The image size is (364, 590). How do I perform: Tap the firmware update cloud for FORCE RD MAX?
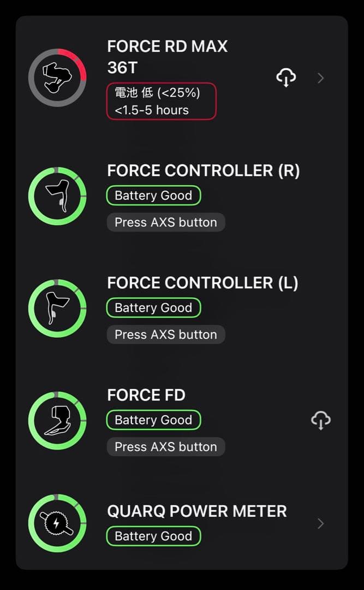click(286, 78)
